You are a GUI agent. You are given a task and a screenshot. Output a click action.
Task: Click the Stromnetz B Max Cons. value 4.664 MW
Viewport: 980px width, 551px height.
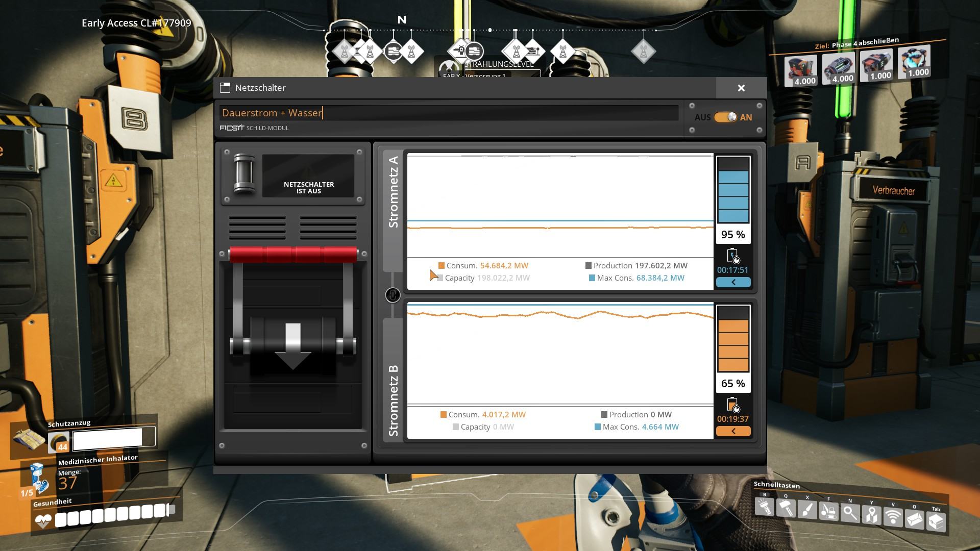(660, 427)
